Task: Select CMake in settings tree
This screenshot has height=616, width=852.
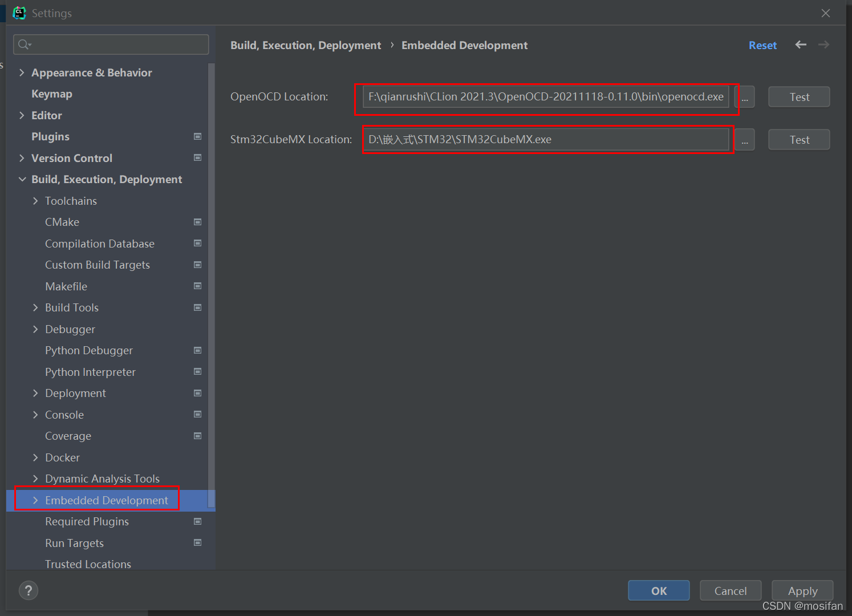Action: pos(62,222)
